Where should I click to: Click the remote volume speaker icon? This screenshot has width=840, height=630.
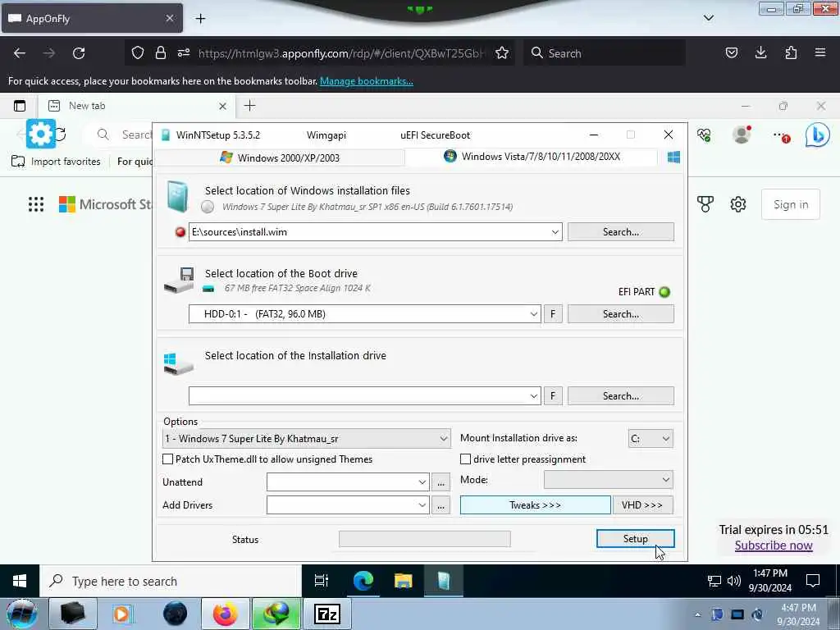tap(734, 581)
